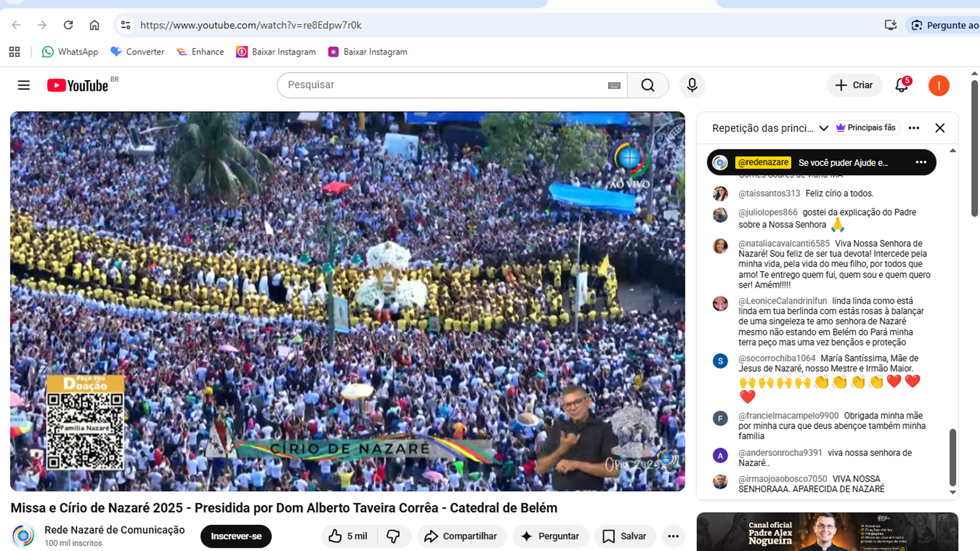Open the YouTube hamburger guide menu
The width and height of the screenshot is (980, 551).
point(24,85)
